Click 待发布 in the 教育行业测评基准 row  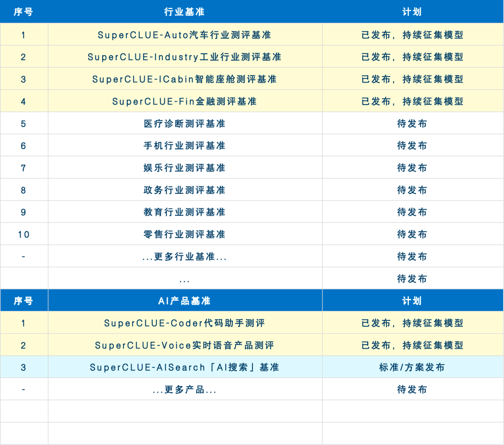point(412,212)
